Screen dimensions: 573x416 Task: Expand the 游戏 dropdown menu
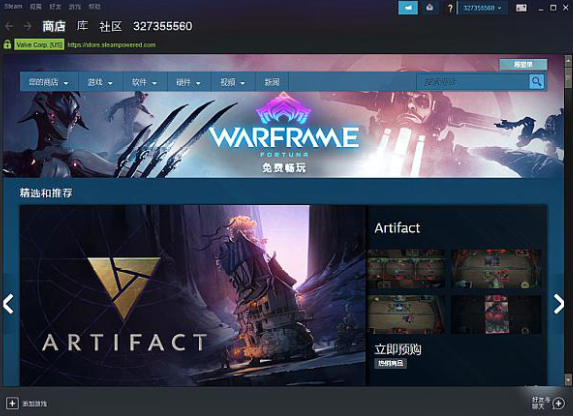coord(100,82)
